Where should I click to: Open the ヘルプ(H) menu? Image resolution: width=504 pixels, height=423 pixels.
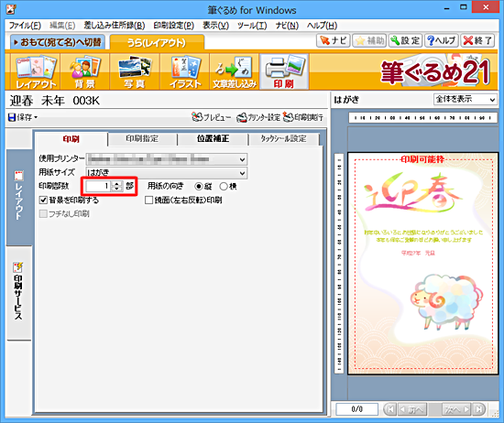pyautogui.click(x=322, y=26)
